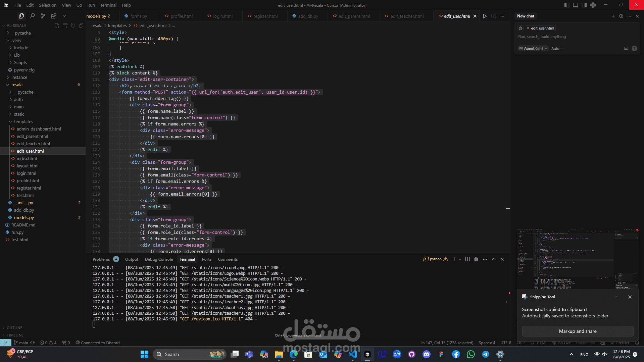Toggle the primary sidebar layout button
This screenshot has height=362, width=644.
(567, 5)
